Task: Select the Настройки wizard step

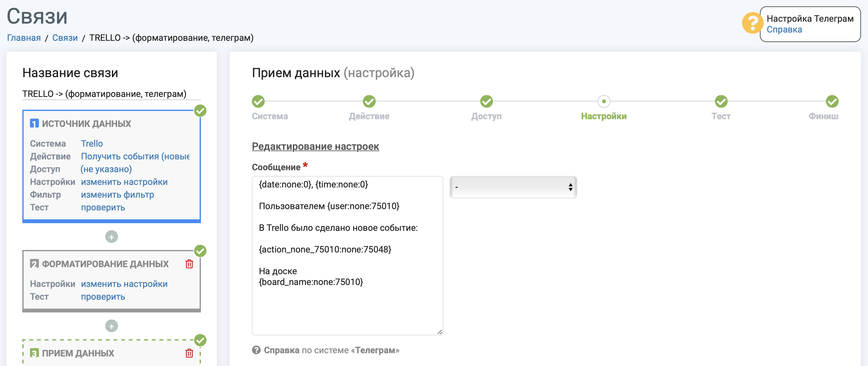Action: click(604, 116)
